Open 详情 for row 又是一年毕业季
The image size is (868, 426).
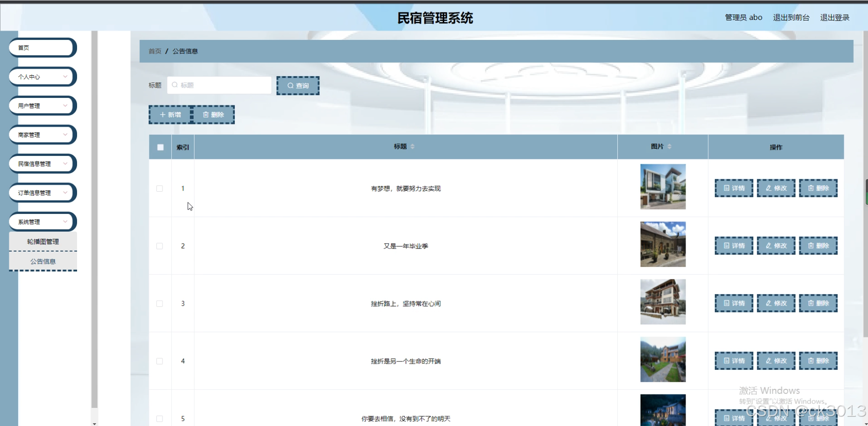pos(734,245)
